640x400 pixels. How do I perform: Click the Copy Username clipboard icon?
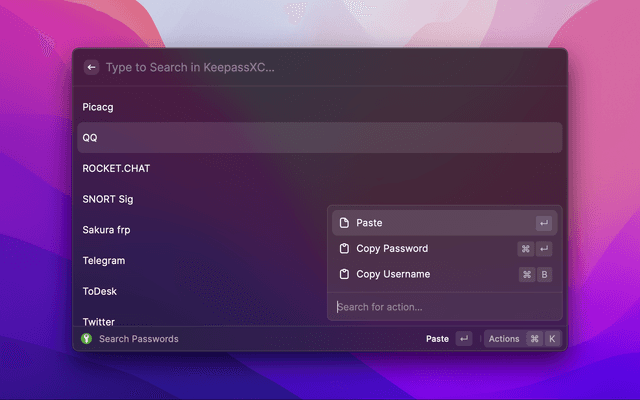(x=344, y=274)
